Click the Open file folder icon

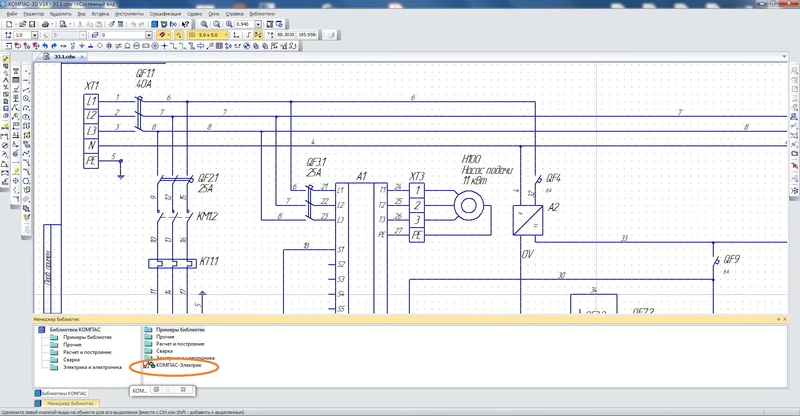click(22, 23)
